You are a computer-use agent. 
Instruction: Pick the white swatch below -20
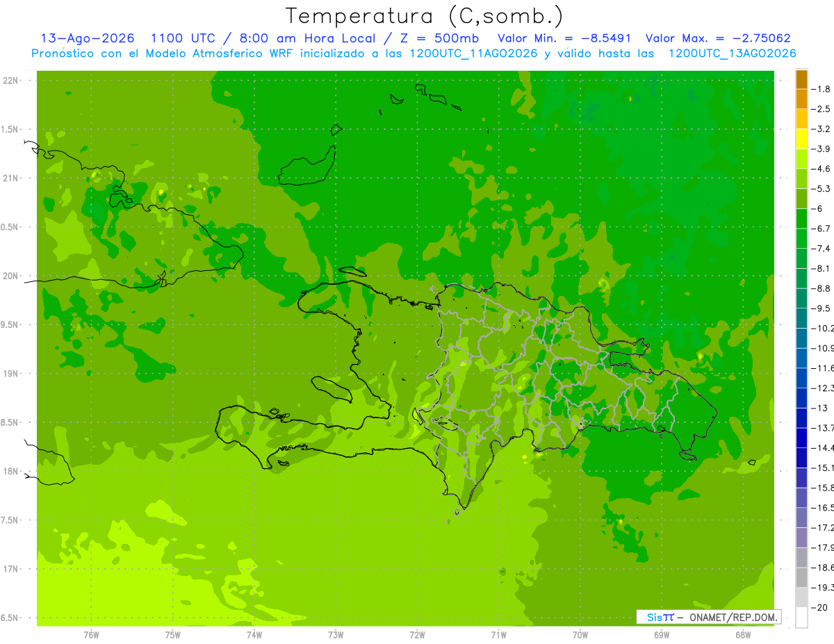pyautogui.click(x=801, y=618)
